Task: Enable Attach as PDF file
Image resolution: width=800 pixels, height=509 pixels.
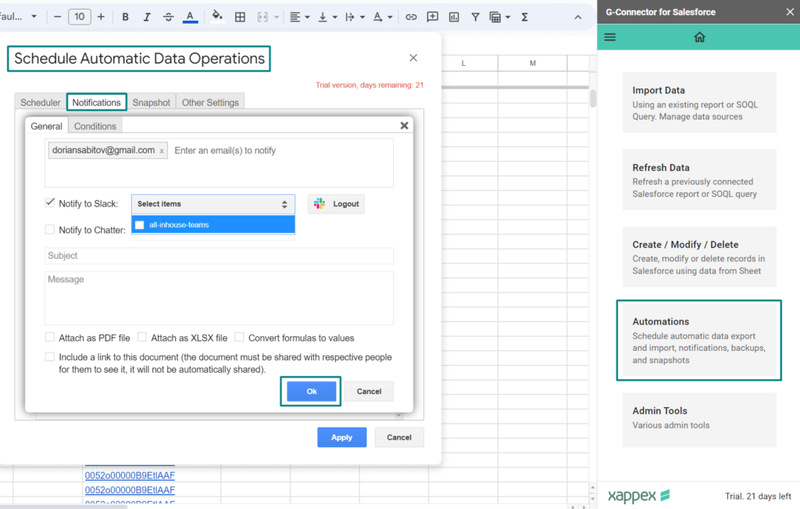Action: tap(49, 337)
